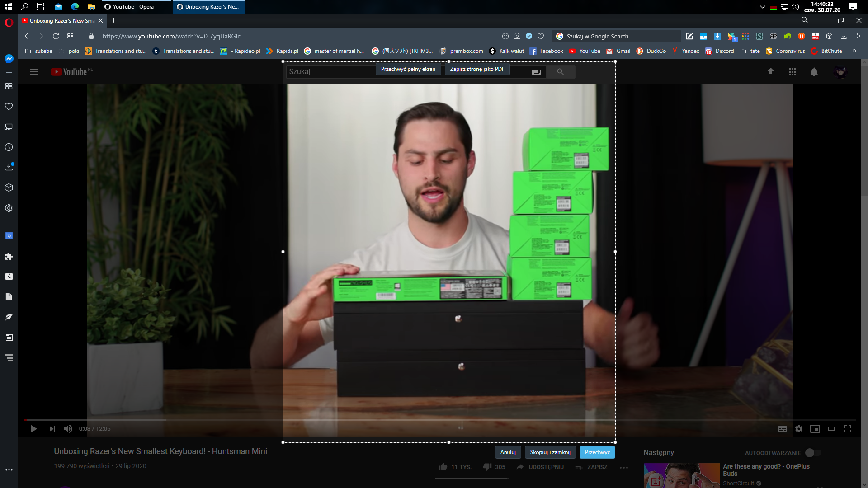Viewport: 868px width, 488px height.
Task: Click ZAPISZ save to playlist
Action: coord(591,467)
